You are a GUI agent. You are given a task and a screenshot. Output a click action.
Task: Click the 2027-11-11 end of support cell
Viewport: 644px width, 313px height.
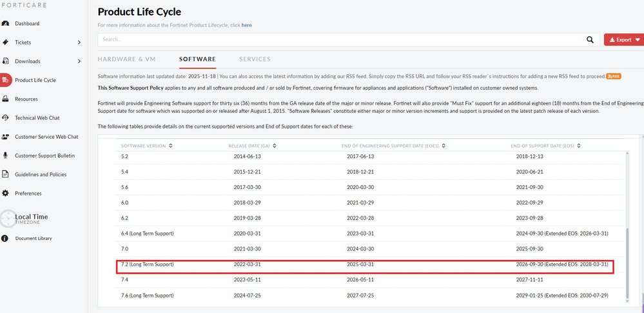pos(530,279)
